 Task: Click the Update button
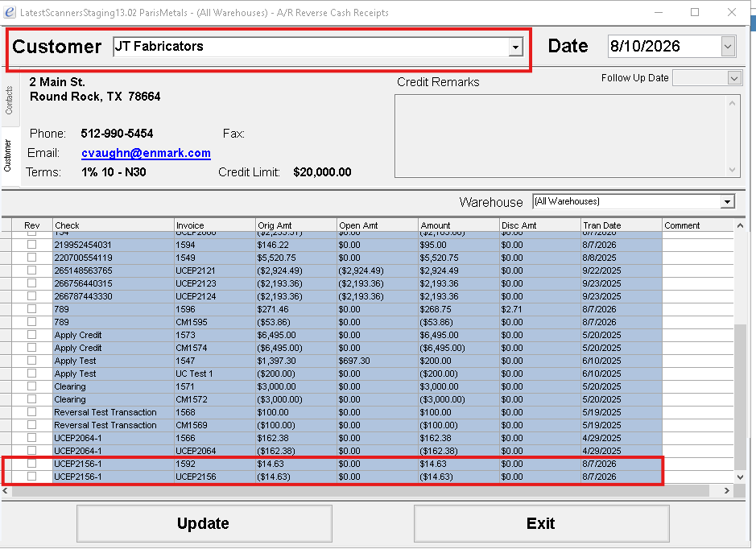pyautogui.click(x=204, y=523)
